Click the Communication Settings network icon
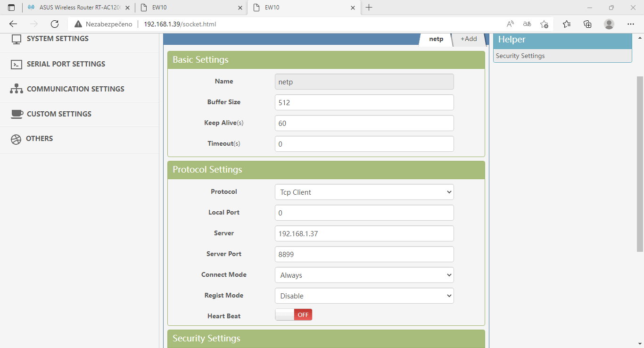Viewport: 644px width, 348px height. 17,89
